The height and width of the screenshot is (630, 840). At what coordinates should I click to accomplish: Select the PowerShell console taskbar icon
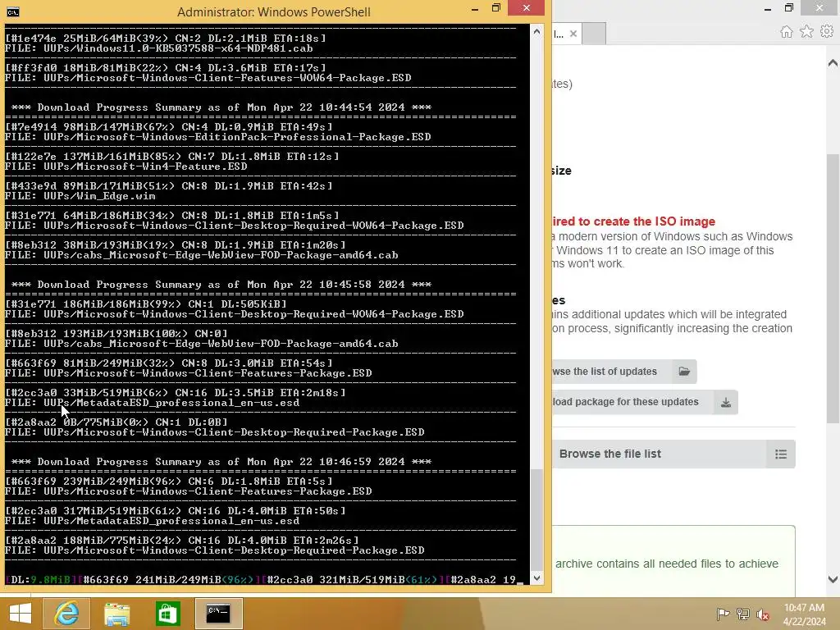pyautogui.click(x=218, y=614)
